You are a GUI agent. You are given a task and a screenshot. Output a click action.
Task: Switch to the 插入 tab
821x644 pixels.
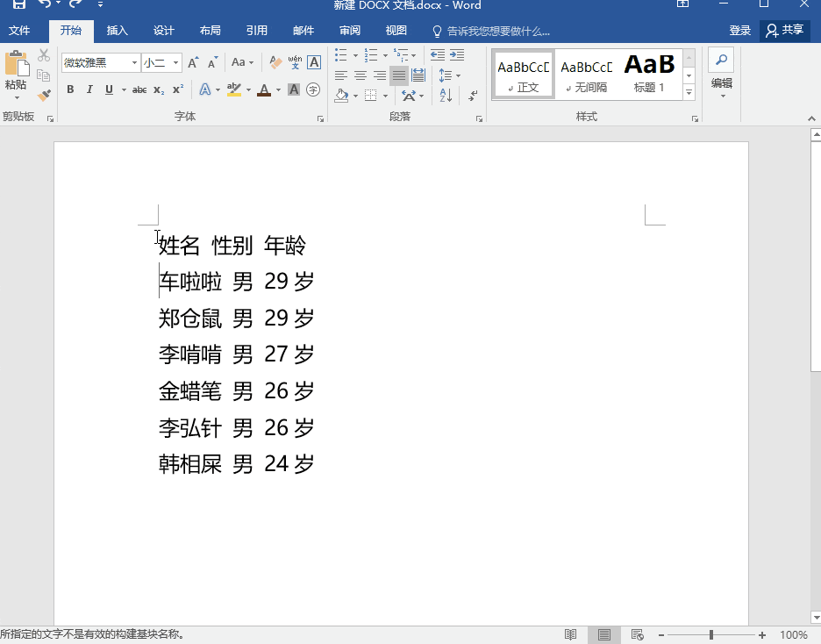[117, 31]
